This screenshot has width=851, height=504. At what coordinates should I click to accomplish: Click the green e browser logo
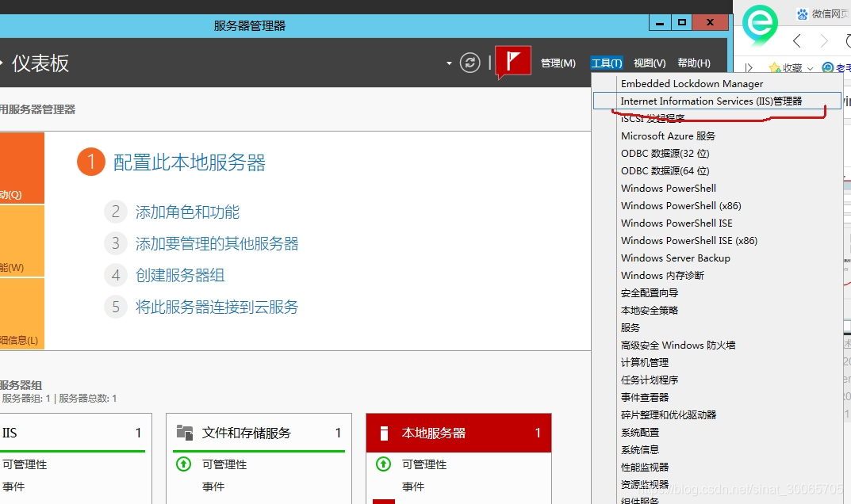(759, 25)
